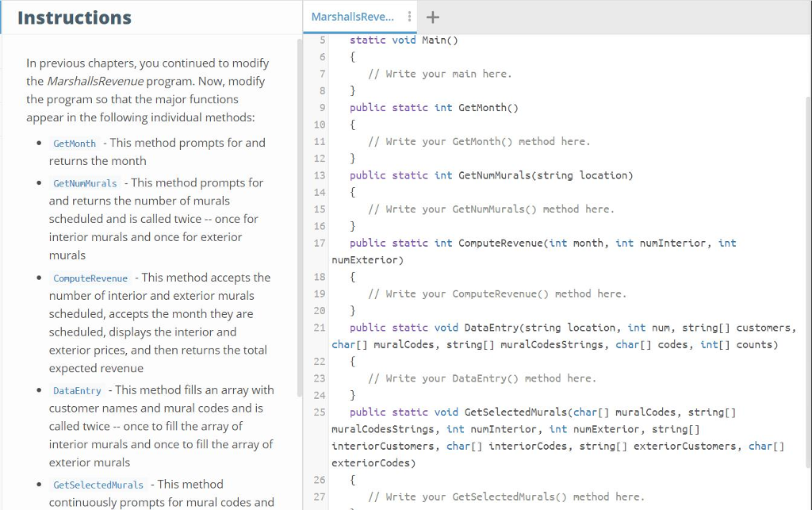This screenshot has height=510, width=812.
Task: Select the GetNumMurals term in the instructions
Action: [x=84, y=182]
